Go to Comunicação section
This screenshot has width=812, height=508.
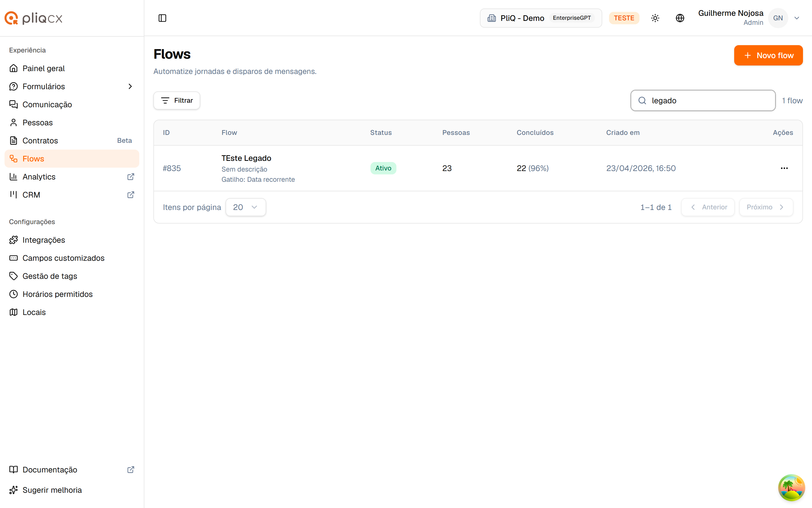[72, 104]
